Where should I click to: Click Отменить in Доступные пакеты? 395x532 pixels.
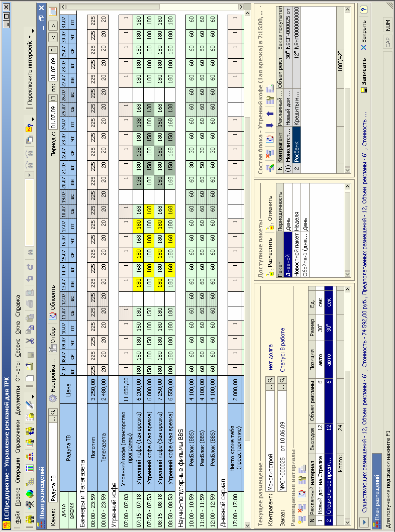pyautogui.click(x=270, y=212)
